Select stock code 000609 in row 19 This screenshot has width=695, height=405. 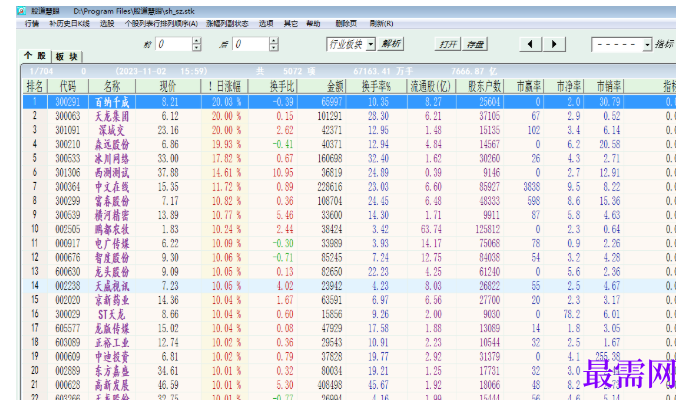pos(68,357)
